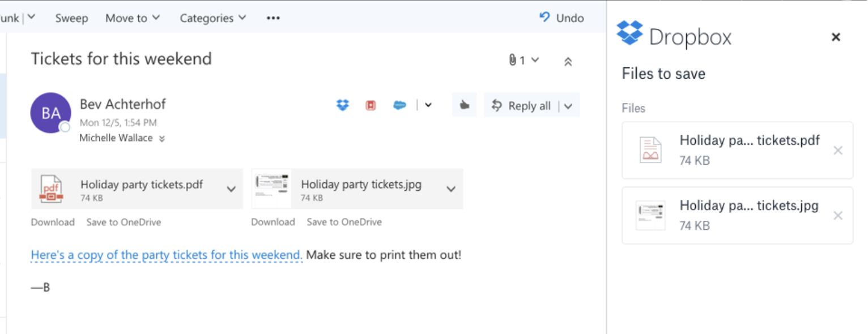This screenshot has width=868, height=334.
Task: Open the Salesforce cloud add-in
Action: (399, 105)
